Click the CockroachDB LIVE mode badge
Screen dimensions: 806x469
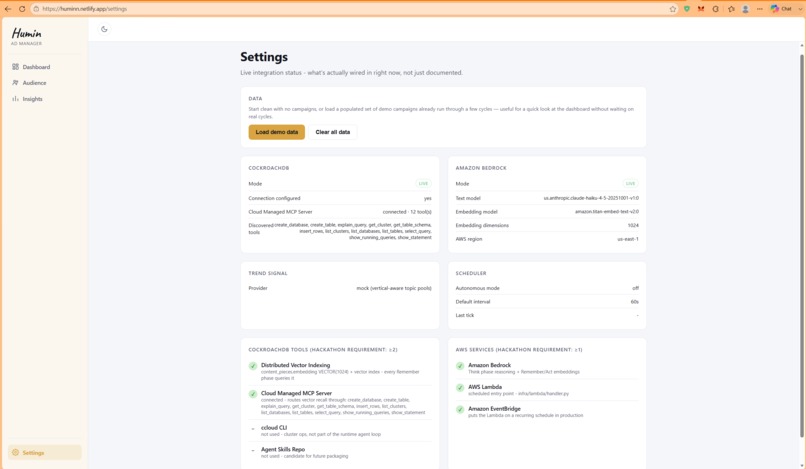point(423,184)
